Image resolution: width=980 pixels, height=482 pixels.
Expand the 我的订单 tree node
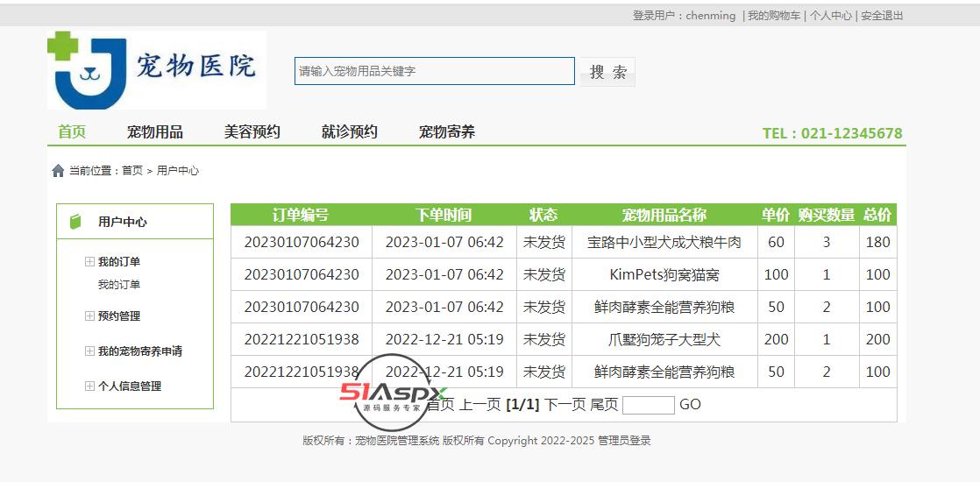click(x=89, y=261)
